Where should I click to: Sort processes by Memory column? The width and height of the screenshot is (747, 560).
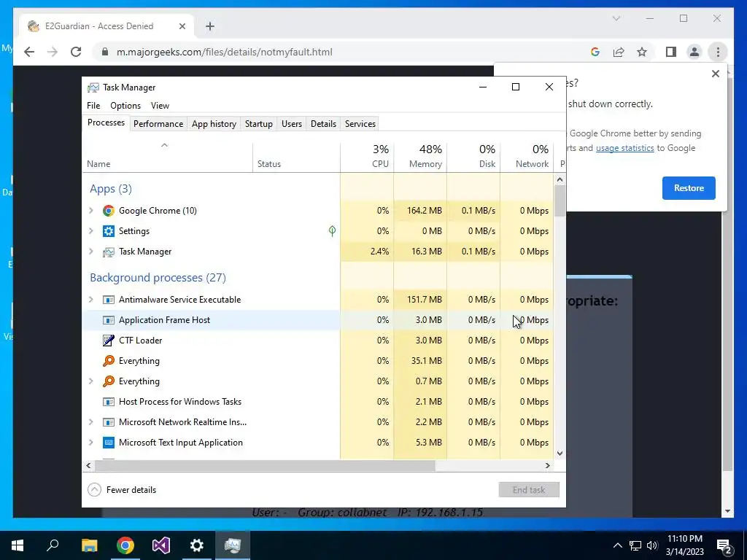point(420,157)
